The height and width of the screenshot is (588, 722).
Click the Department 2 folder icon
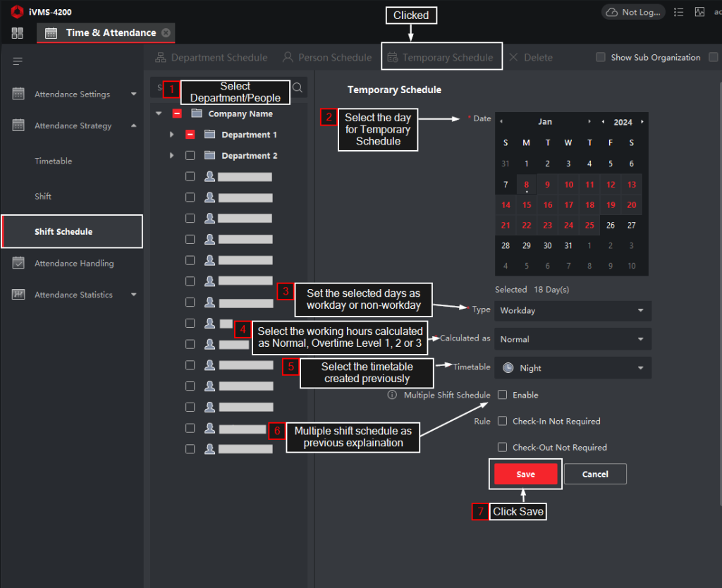209,155
